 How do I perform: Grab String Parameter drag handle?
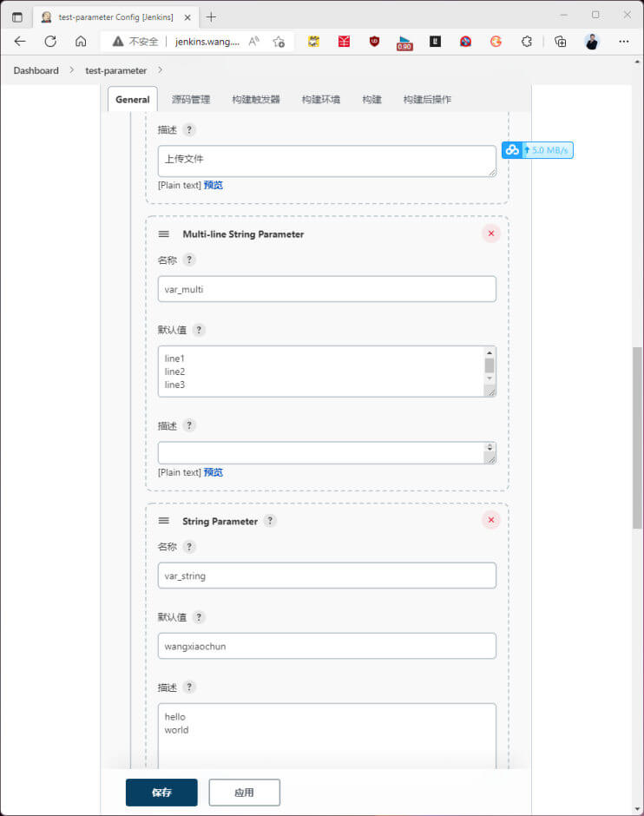click(x=164, y=521)
